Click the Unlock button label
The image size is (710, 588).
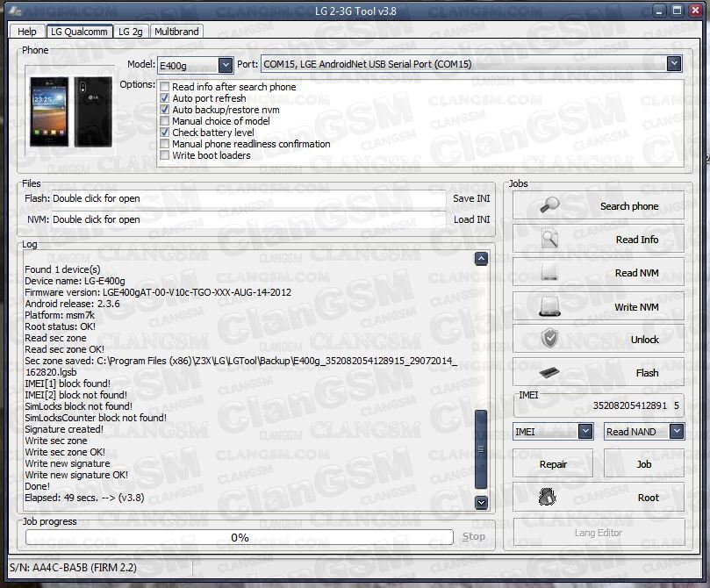tap(644, 340)
